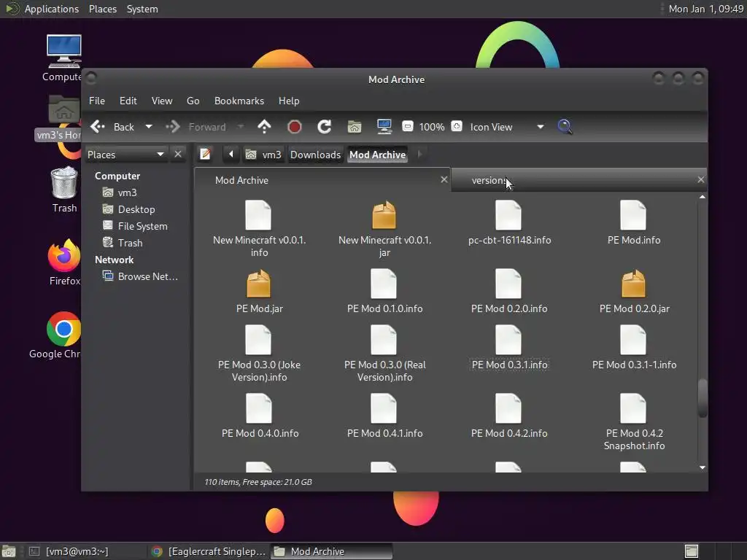Open the desktop Trash icon

click(x=64, y=190)
